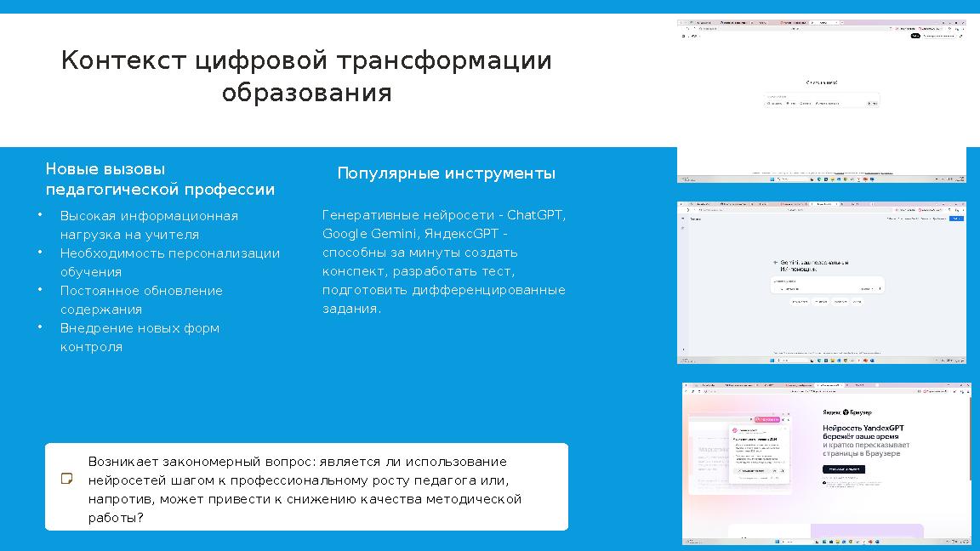Click the microphone icon in the Gemini prompt box
Screen dimensions: 980x551
(x=880, y=289)
